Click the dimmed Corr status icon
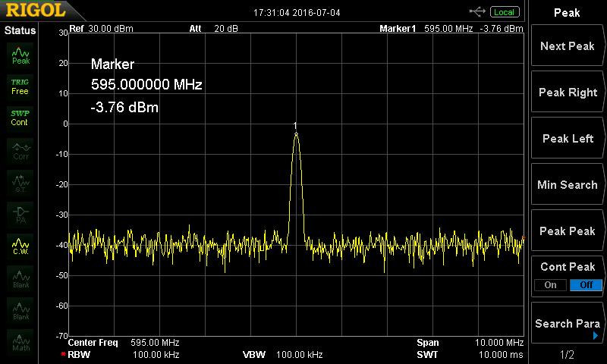This screenshot has width=607, height=364. tap(20, 150)
